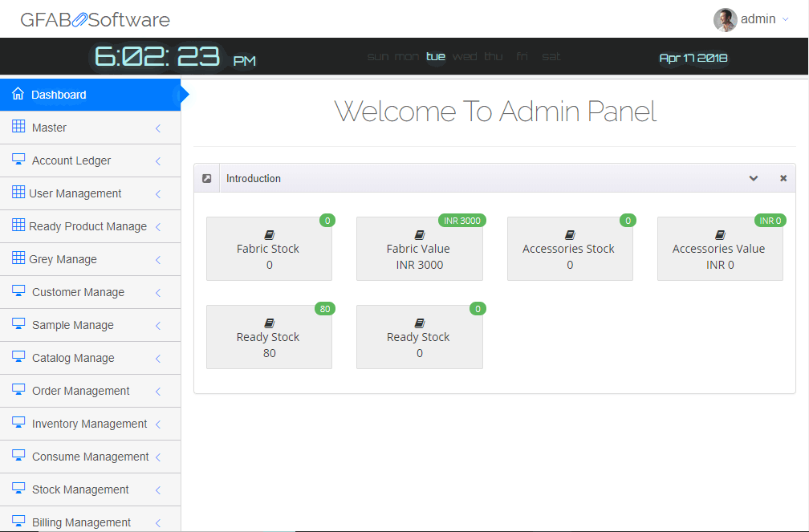809x532 pixels.
Task: Click the admin profile avatar picture
Action: [725, 19]
